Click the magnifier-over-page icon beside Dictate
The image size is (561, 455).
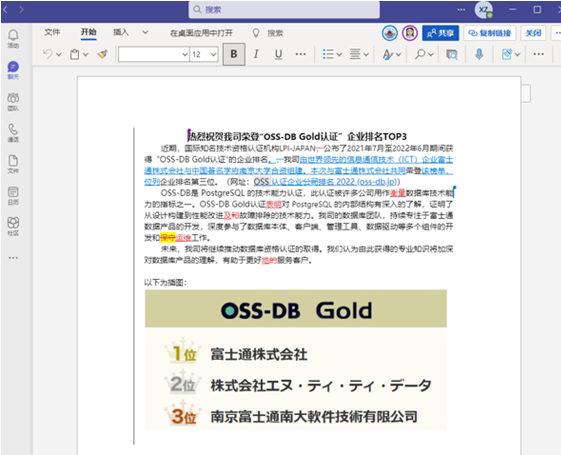[452, 54]
